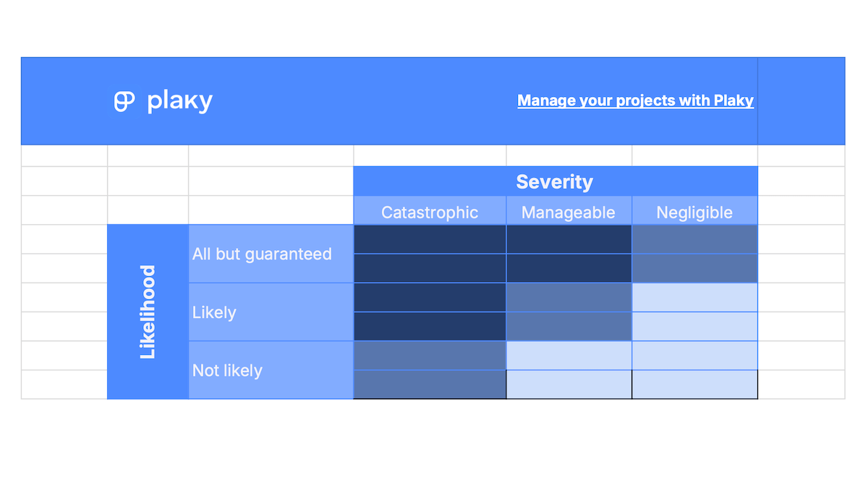Select the Manageable column header
Viewport: 868px width, 480px height.
569,212
